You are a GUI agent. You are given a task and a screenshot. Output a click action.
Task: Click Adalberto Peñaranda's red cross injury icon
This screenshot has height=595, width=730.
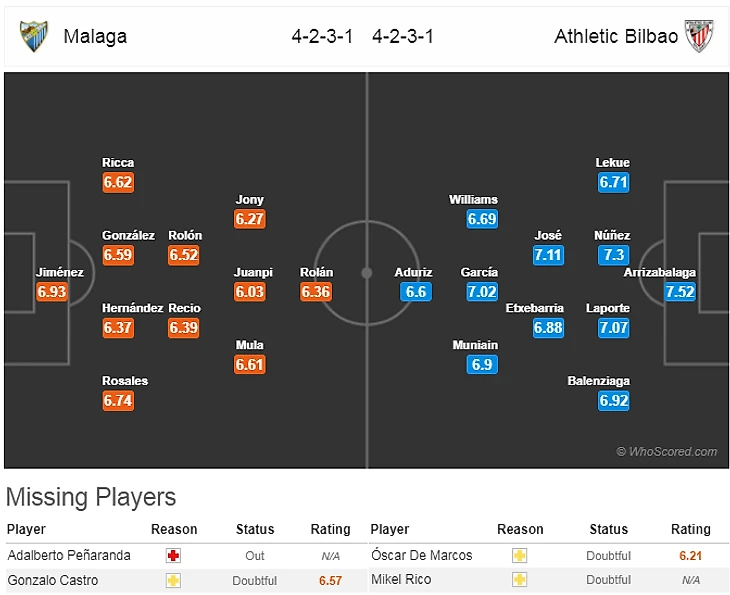[174, 555]
